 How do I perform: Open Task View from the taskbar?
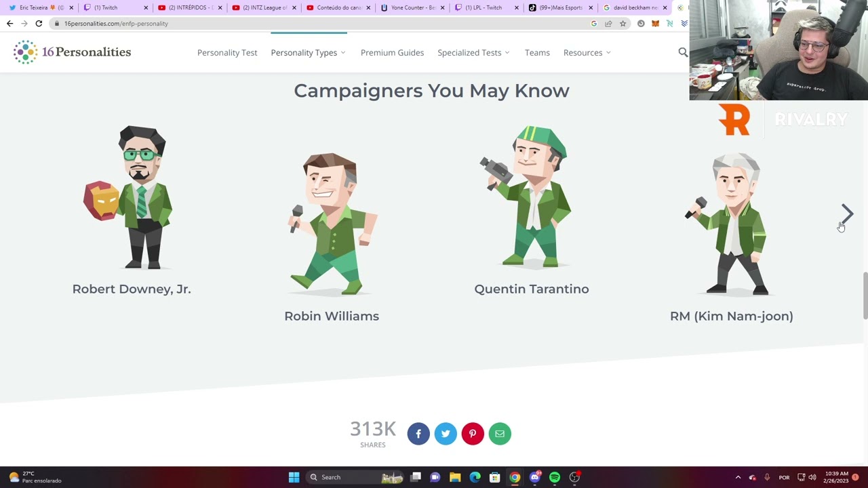pos(416,477)
